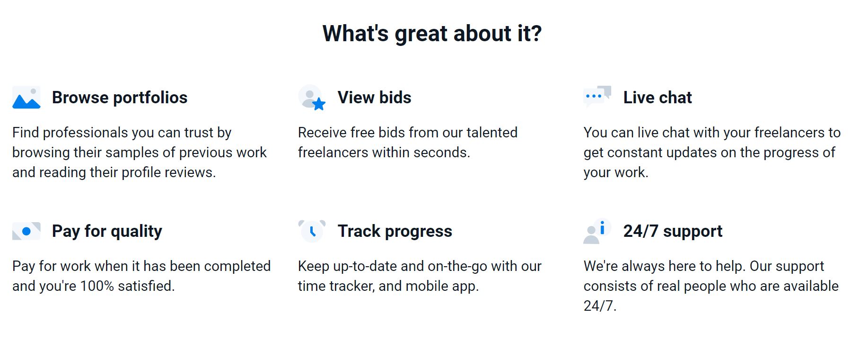The width and height of the screenshot is (868, 342).
Task: Click the Pay for quality banknote icon
Action: [26, 231]
